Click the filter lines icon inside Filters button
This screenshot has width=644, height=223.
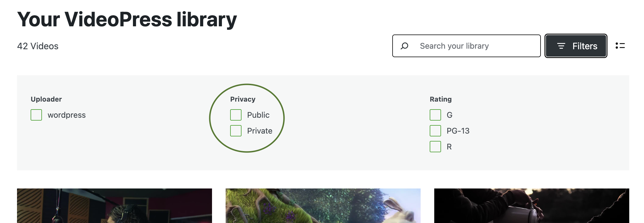[x=561, y=46]
